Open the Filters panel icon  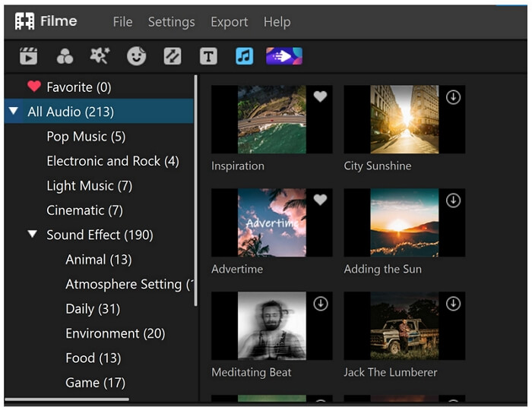coord(65,55)
